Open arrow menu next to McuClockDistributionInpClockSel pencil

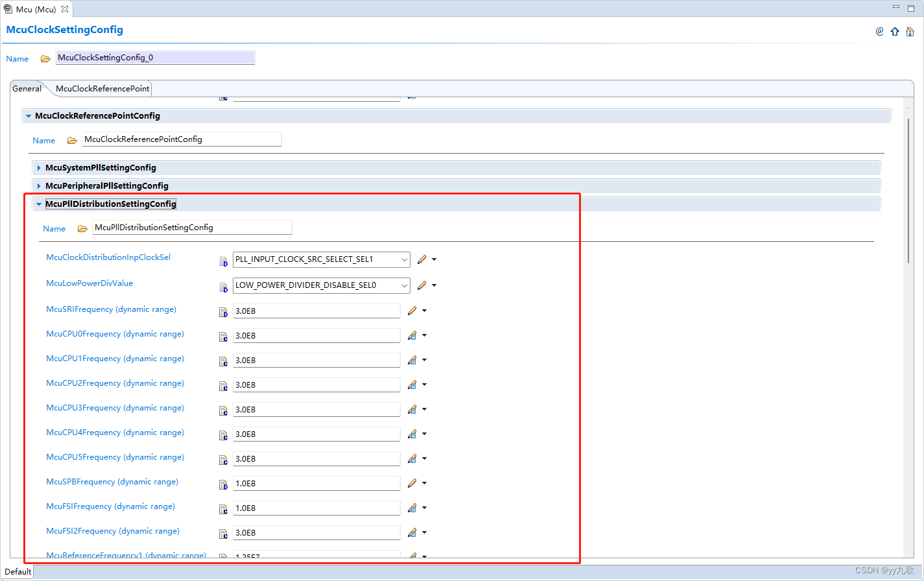click(x=434, y=259)
